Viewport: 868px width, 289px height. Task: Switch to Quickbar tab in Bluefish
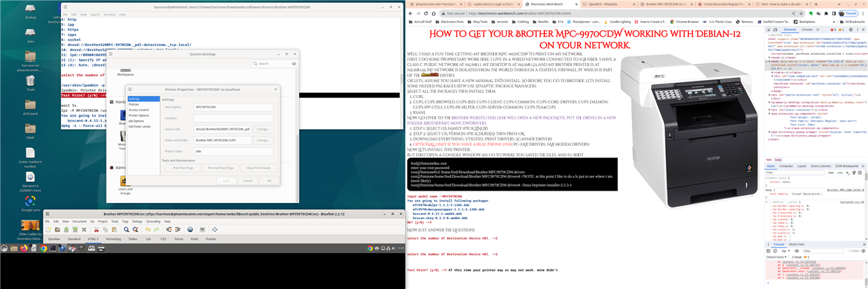pos(55,239)
